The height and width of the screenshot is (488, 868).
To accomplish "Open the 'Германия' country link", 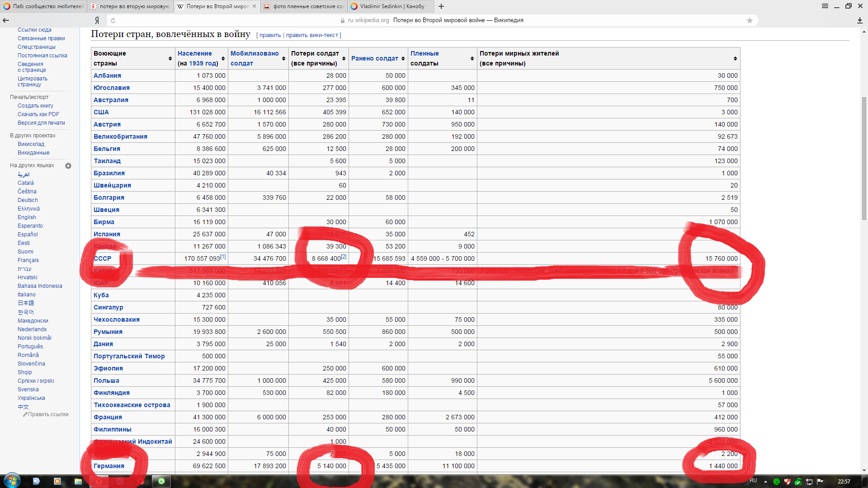I will coord(109,466).
